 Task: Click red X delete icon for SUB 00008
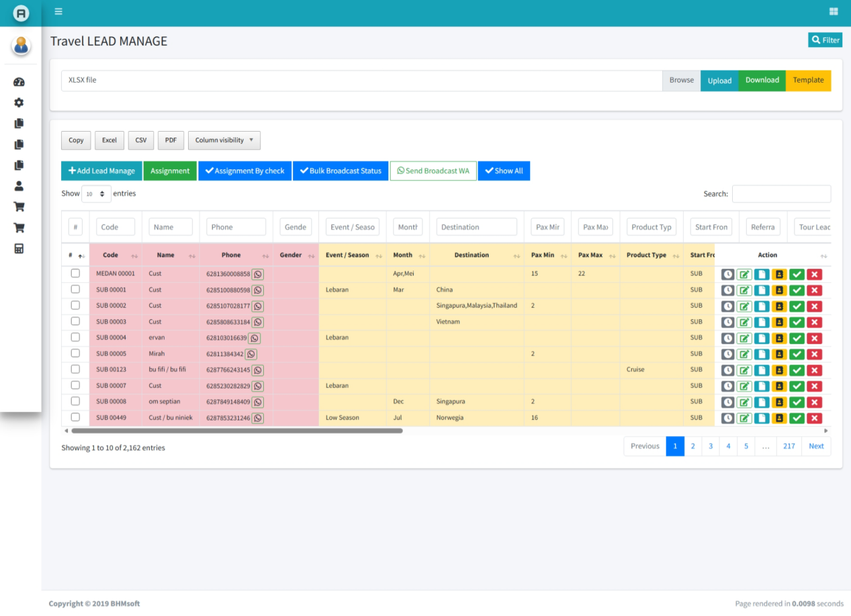click(814, 402)
